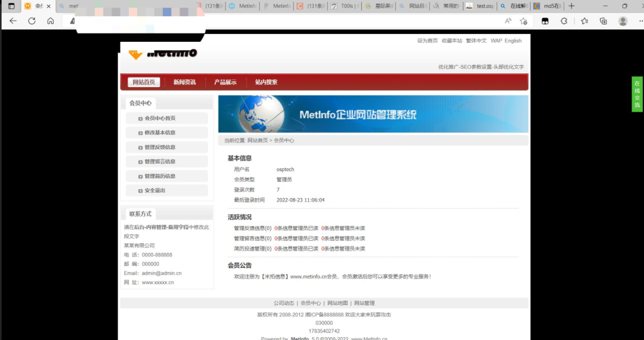Click the MetInfo logo
This screenshot has height=340, width=644.
[163, 53]
